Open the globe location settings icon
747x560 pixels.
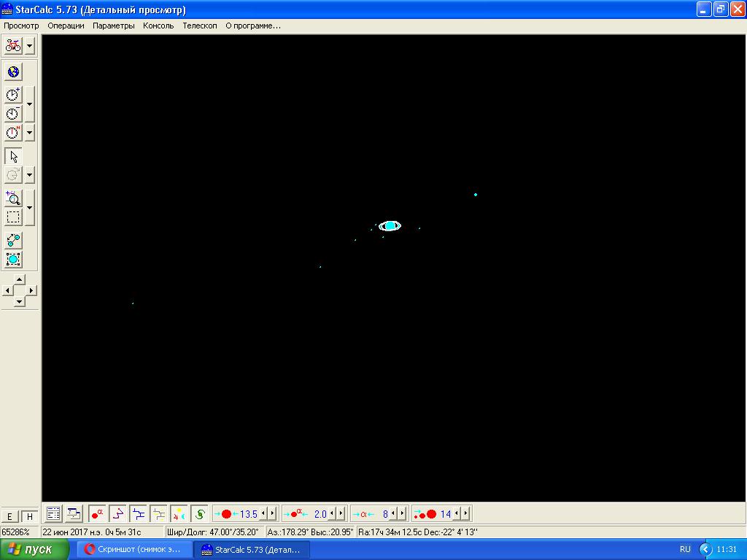(13, 71)
